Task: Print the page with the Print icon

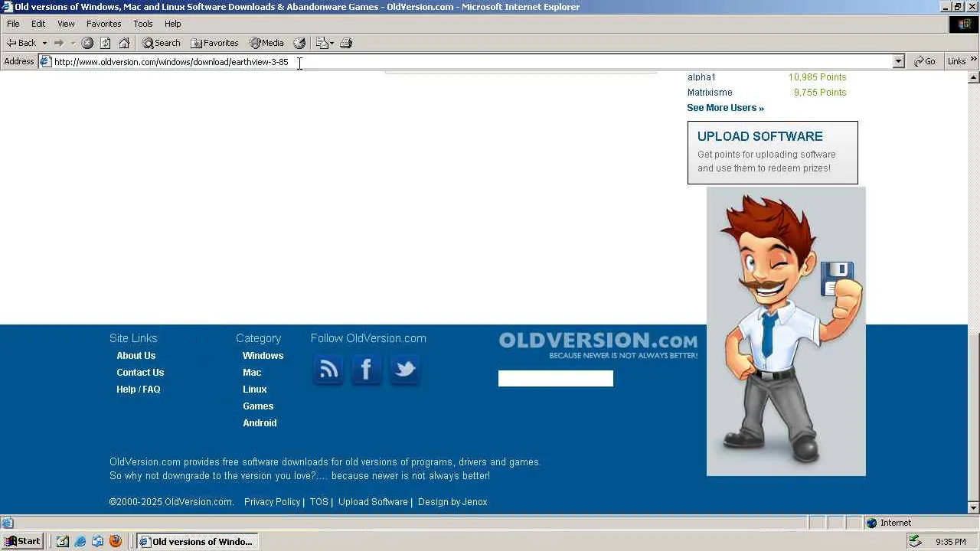Action: click(x=346, y=43)
